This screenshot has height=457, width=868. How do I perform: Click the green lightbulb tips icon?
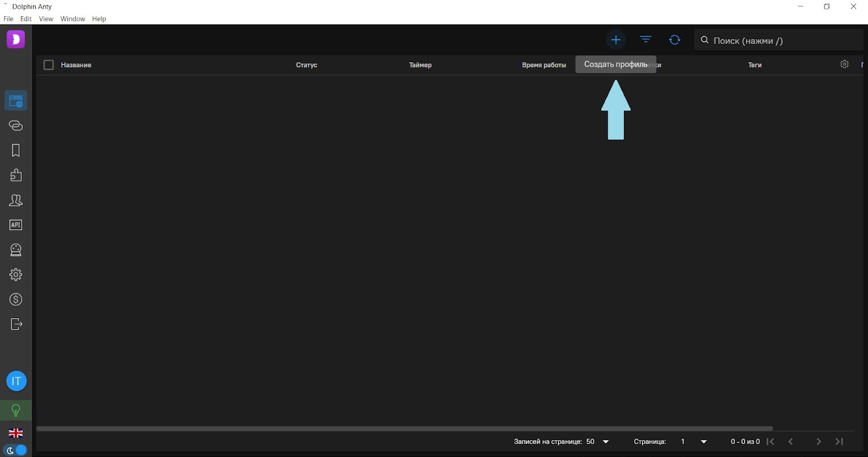pyautogui.click(x=16, y=410)
